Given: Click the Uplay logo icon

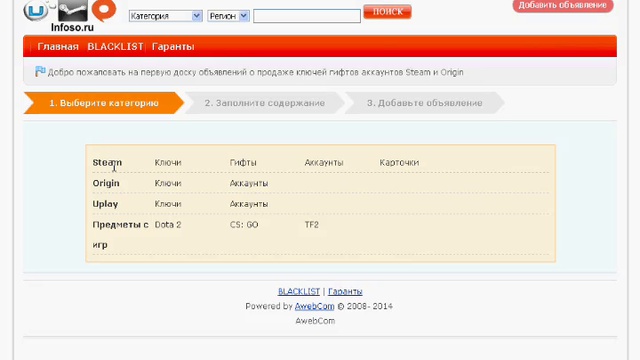Looking at the screenshot, I should pyautogui.click(x=36, y=11).
